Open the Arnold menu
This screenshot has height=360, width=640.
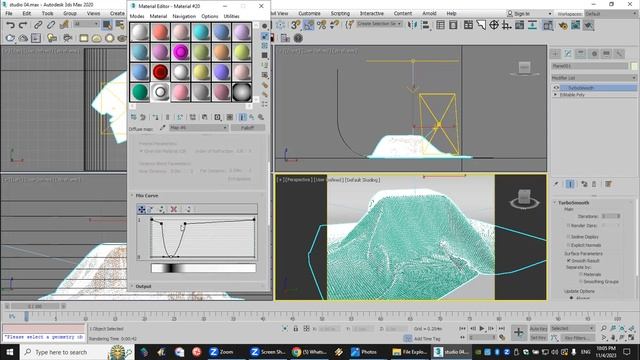click(429, 13)
